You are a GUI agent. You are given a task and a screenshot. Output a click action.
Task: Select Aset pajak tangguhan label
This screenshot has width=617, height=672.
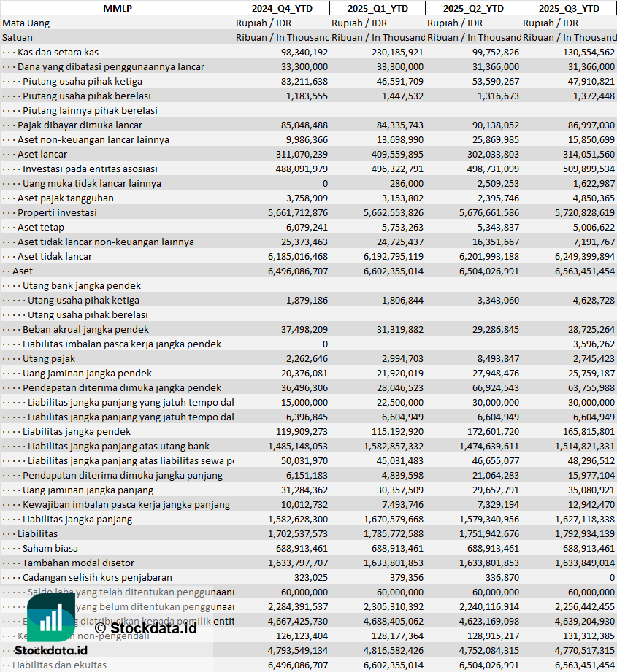tap(66, 198)
